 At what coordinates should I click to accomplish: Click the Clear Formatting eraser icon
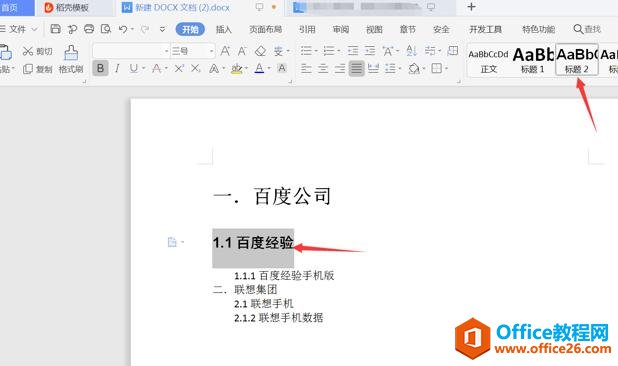(x=260, y=51)
